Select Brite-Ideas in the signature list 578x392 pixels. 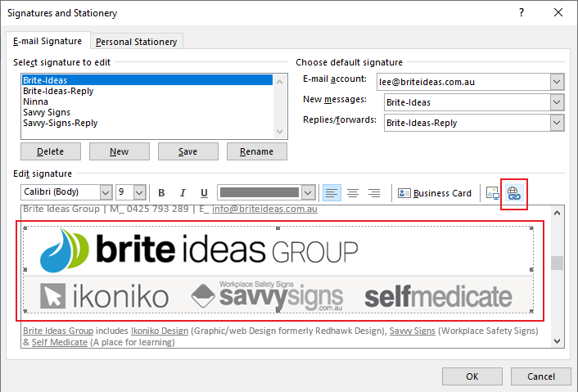(x=147, y=80)
